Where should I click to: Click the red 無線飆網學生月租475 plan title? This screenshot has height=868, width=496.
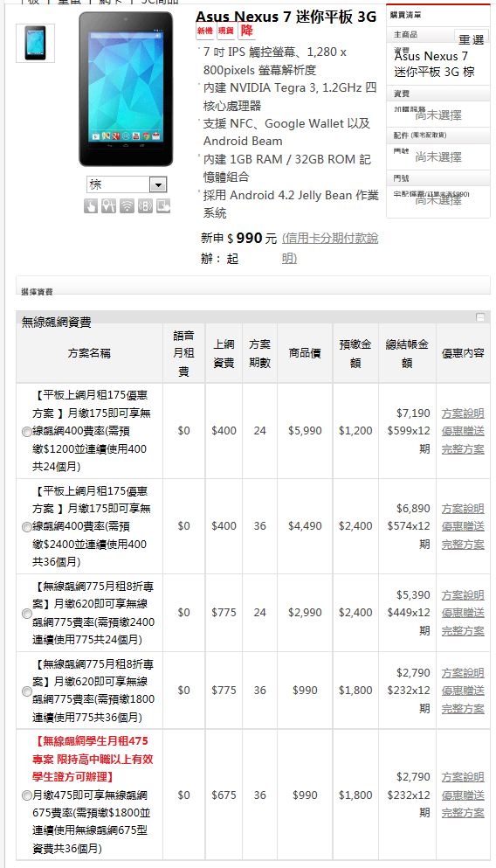pyautogui.click(x=93, y=759)
